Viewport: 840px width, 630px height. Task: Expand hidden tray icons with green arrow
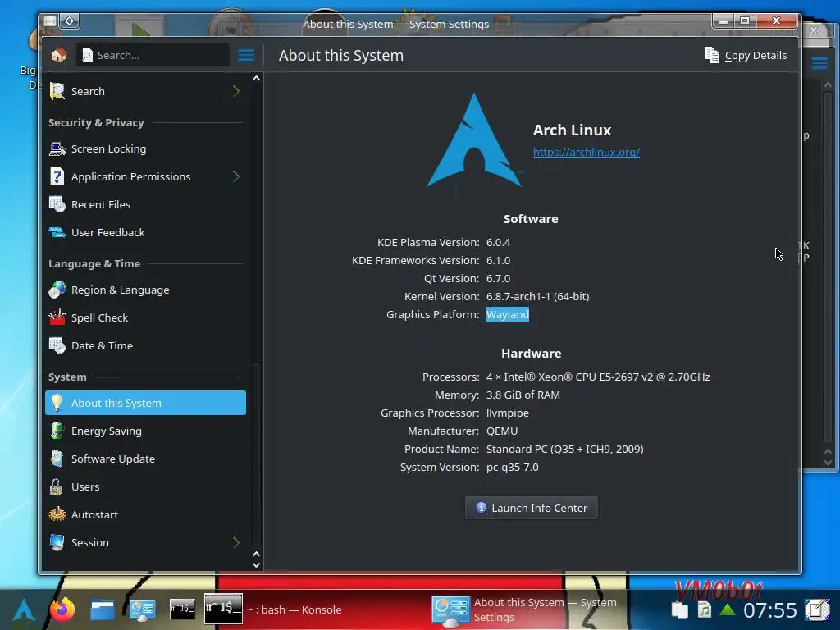727,609
